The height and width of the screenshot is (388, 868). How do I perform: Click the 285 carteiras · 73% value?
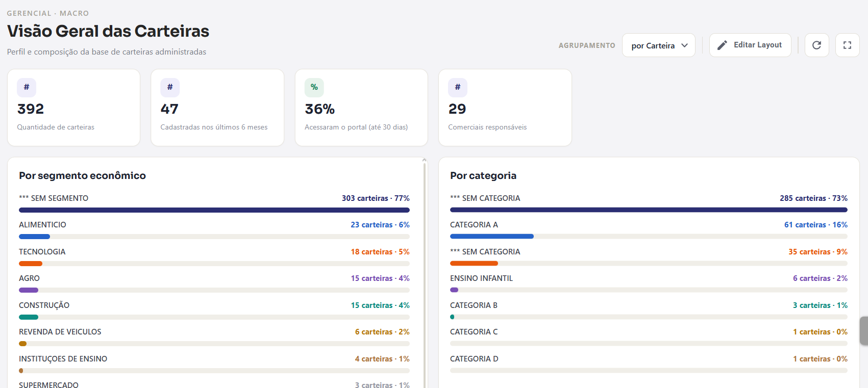pyautogui.click(x=813, y=198)
